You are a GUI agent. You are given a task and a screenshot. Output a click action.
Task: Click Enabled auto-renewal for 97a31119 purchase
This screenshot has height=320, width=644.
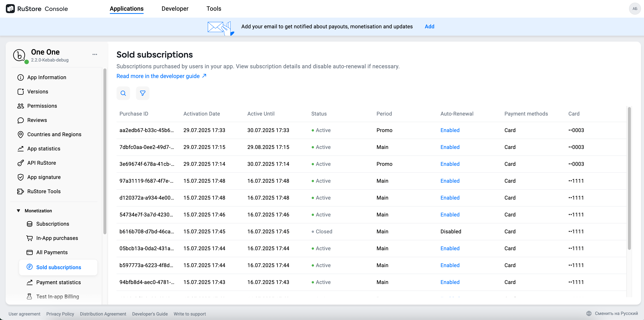[450, 181]
